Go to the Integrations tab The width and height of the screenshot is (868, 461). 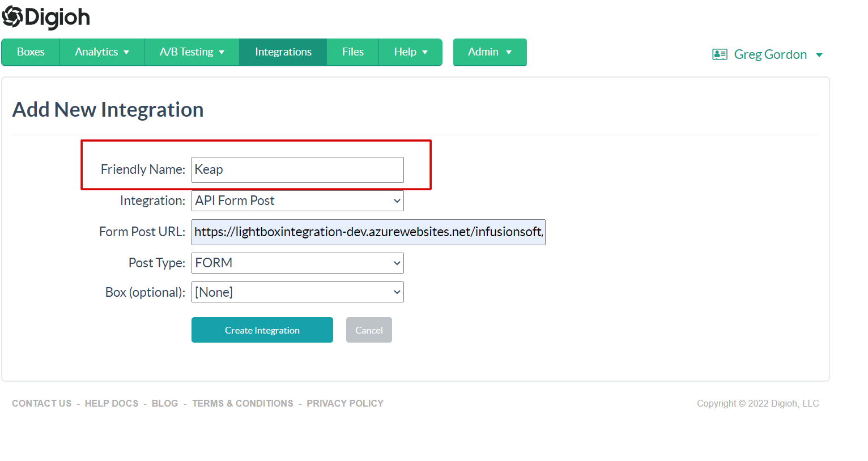(283, 52)
